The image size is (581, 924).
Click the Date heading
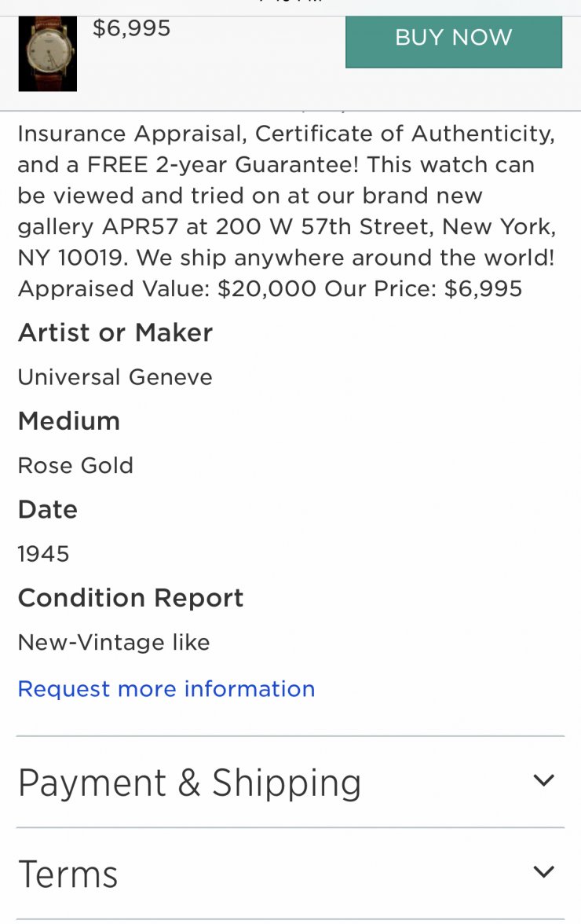(x=48, y=510)
